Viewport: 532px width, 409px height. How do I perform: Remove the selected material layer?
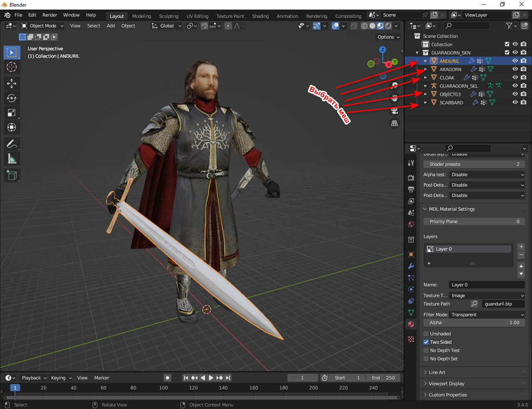pos(521,255)
